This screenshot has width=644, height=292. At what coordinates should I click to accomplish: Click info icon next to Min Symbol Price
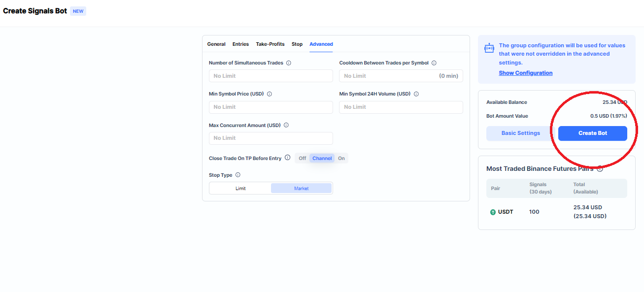point(270,94)
